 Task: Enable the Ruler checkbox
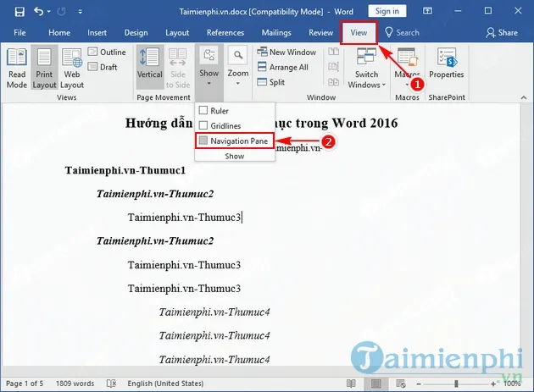[203, 111]
